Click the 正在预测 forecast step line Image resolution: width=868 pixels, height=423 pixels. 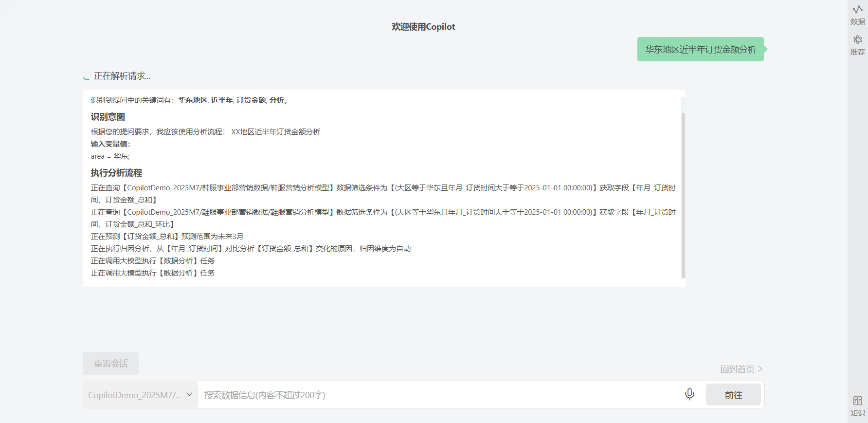click(x=167, y=237)
